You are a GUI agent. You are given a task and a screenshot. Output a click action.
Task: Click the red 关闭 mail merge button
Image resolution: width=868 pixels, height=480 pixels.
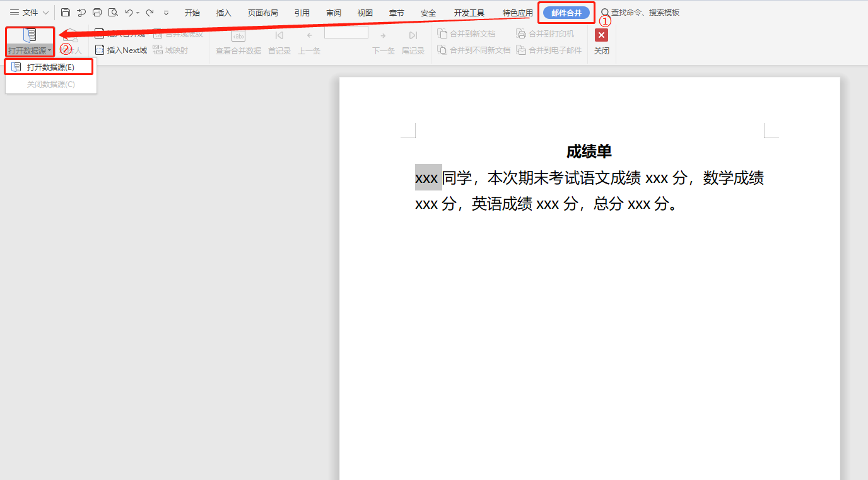click(601, 36)
